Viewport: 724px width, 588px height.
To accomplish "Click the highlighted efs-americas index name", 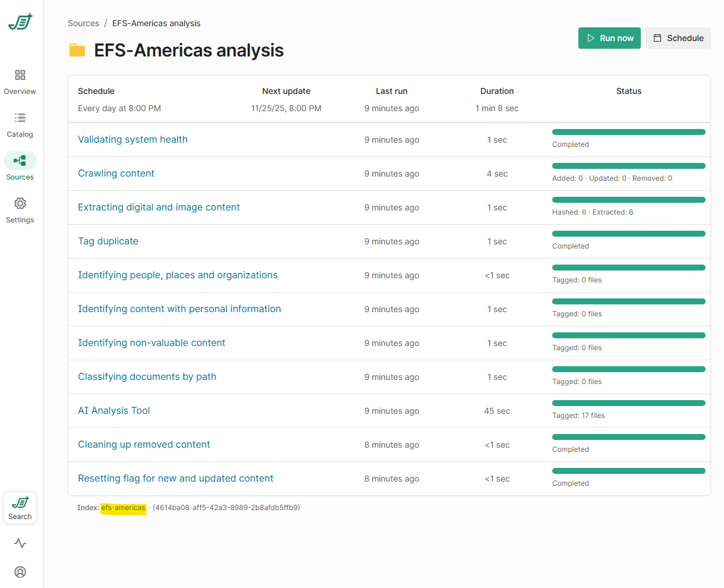I will (x=123, y=508).
